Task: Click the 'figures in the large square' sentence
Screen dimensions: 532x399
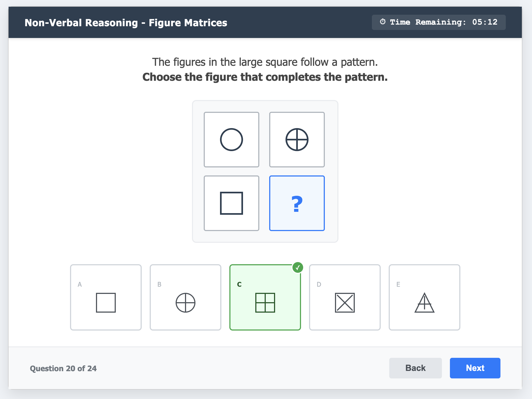Action: [265, 62]
